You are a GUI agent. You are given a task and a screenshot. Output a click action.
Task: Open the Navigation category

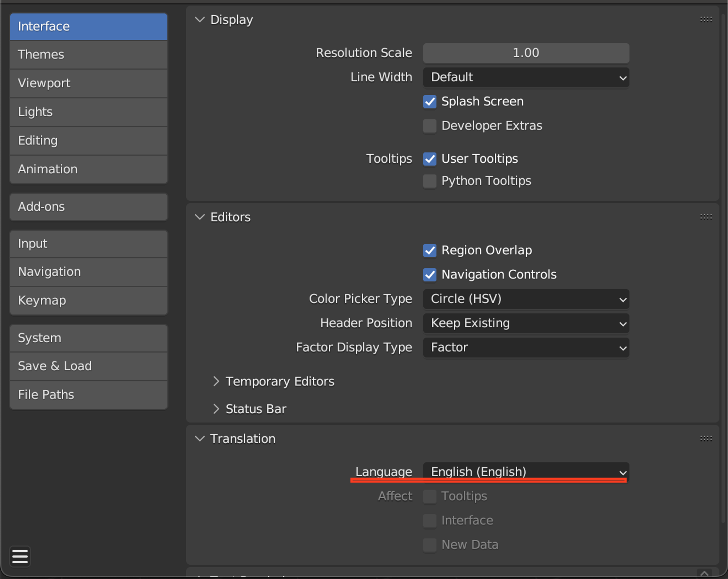coord(89,272)
